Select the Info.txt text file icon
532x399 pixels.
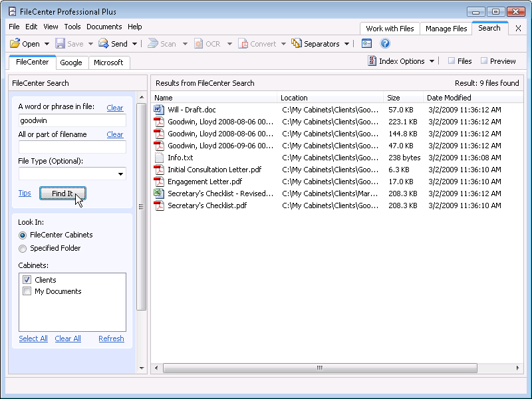point(159,158)
